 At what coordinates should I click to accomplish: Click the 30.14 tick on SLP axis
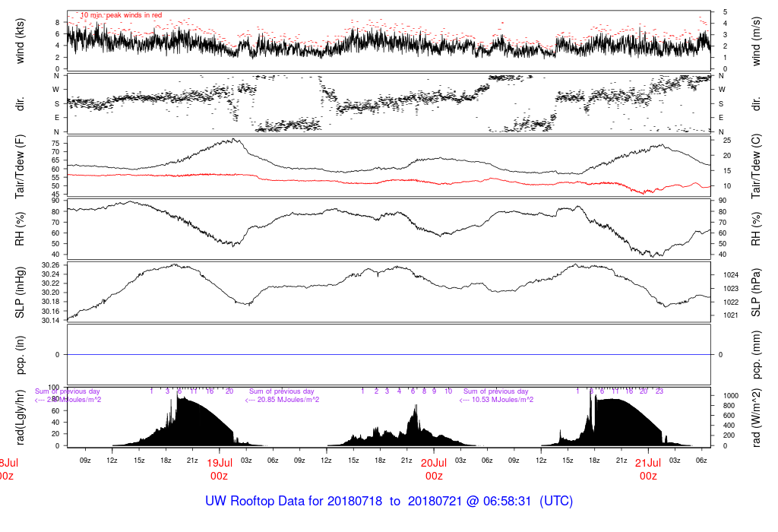pos(51,321)
